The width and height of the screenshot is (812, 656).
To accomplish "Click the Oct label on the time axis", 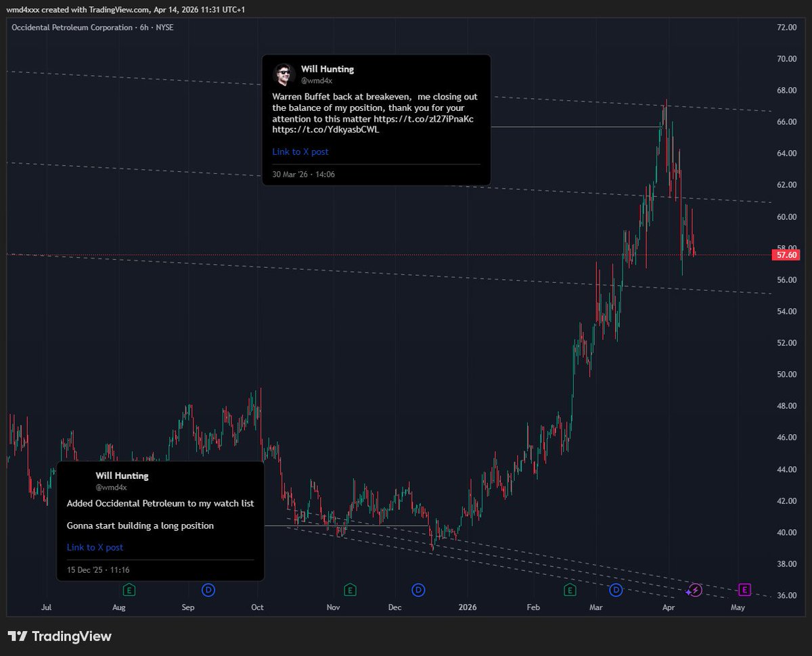I will click(257, 607).
